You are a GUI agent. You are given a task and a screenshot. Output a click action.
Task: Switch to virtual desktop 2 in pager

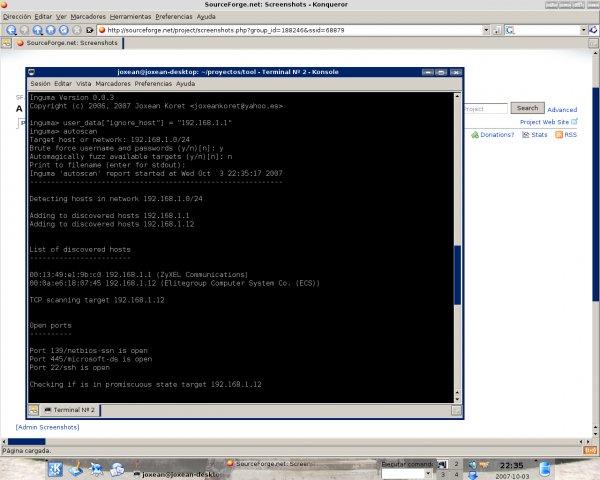[x=456, y=464]
